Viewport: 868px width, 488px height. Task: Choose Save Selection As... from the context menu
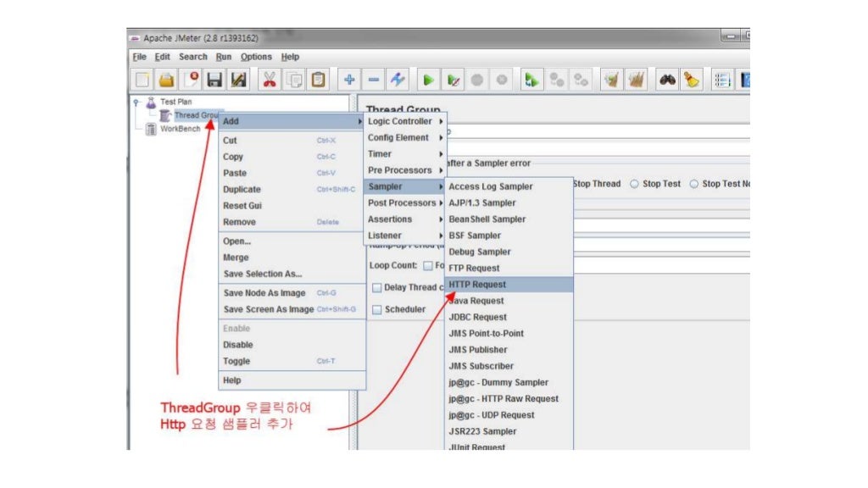[x=292, y=274]
